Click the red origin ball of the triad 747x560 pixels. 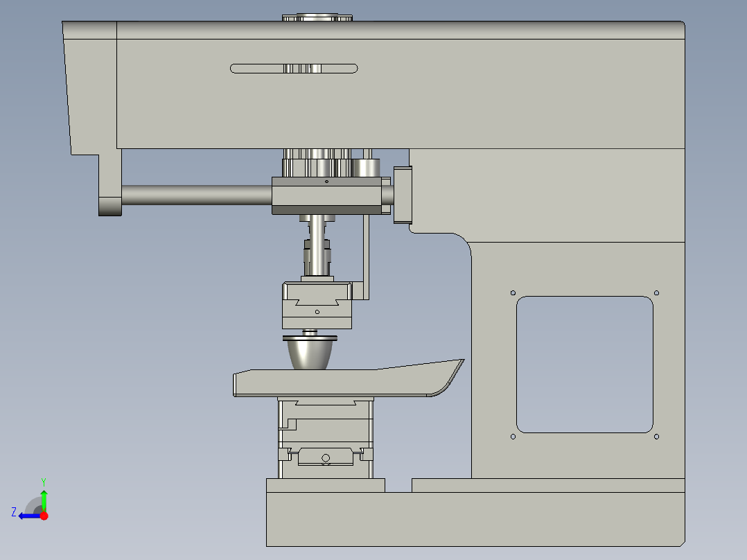coord(44,516)
